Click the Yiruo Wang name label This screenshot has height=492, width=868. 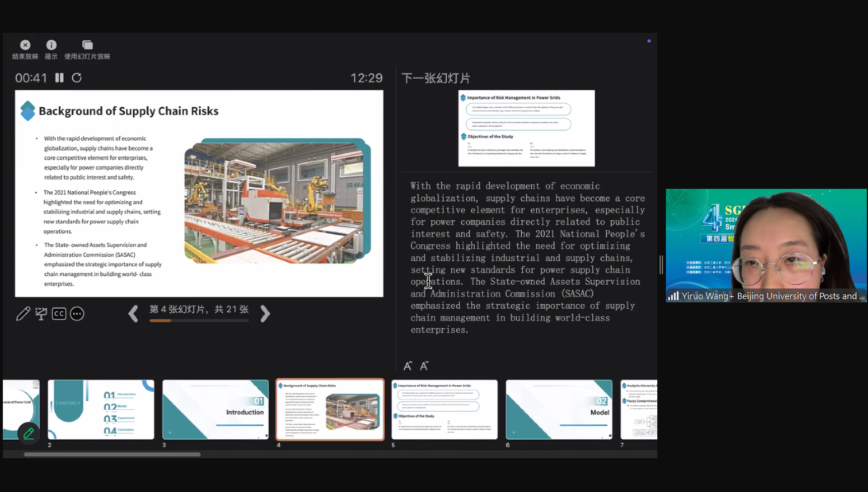773,296
